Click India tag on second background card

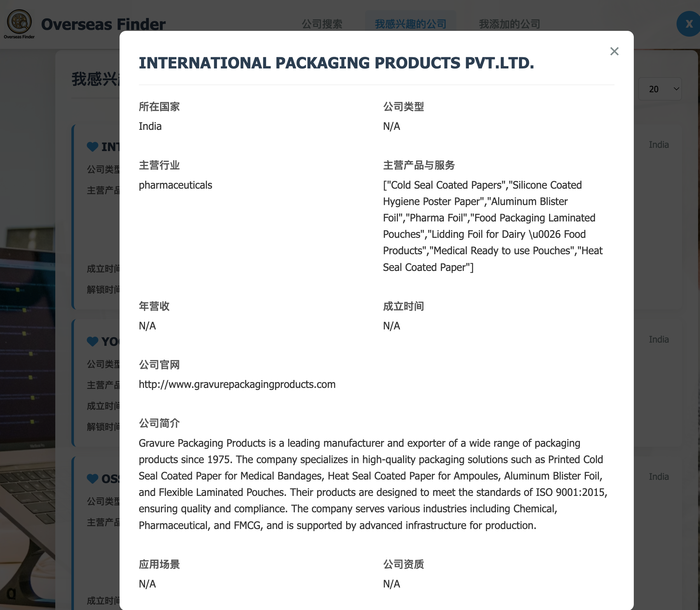659,339
